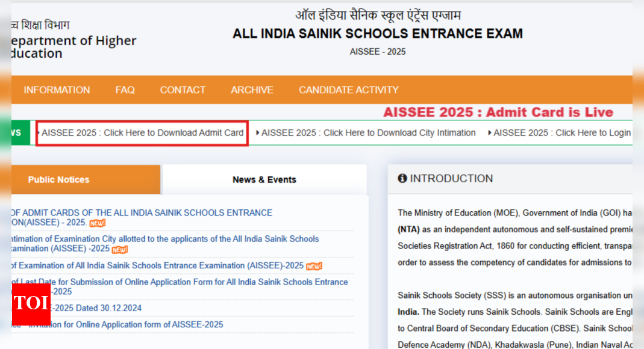644x349 pixels.
Task: Open notice on Examination City intimation
Action: click(165, 244)
